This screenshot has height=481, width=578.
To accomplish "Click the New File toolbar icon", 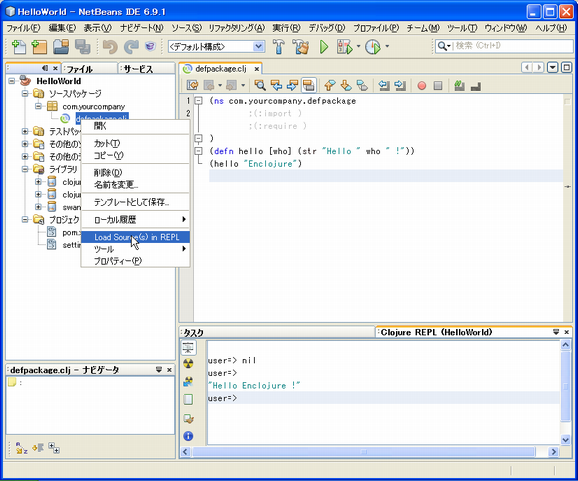I will point(19,47).
